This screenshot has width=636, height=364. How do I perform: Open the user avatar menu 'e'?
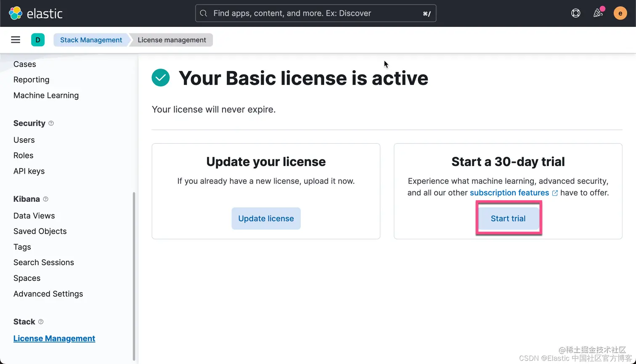point(620,13)
